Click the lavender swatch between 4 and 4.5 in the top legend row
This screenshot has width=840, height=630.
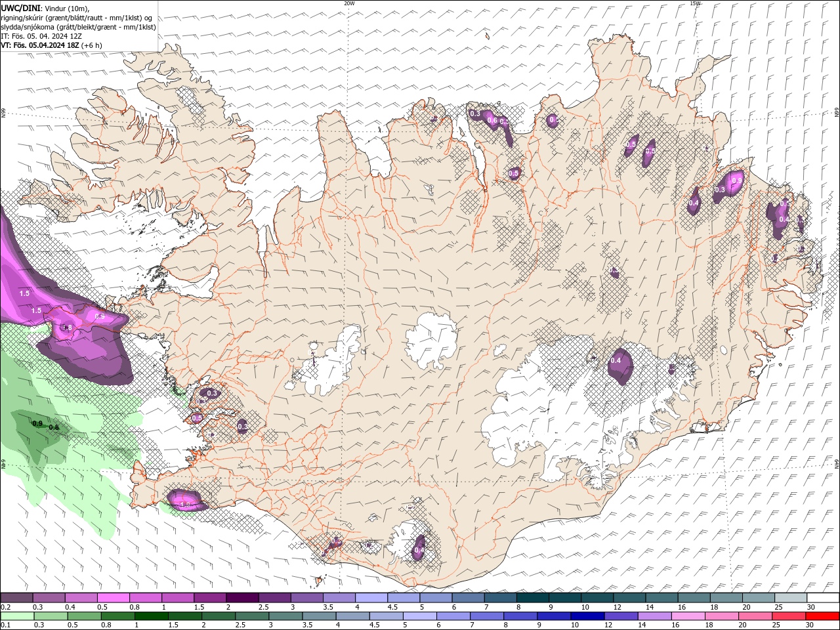(371, 598)
